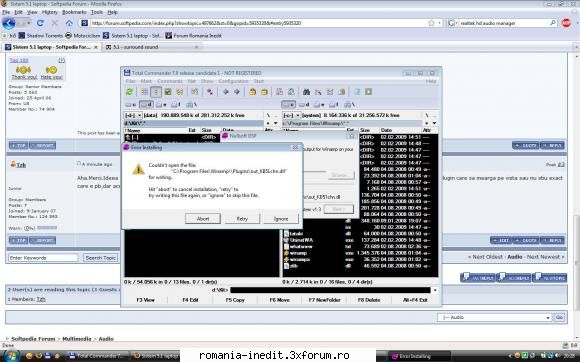Screen dimensions: 580x362
Task: Click Total Commander taskbar button
Action: [x=98, y=356]
